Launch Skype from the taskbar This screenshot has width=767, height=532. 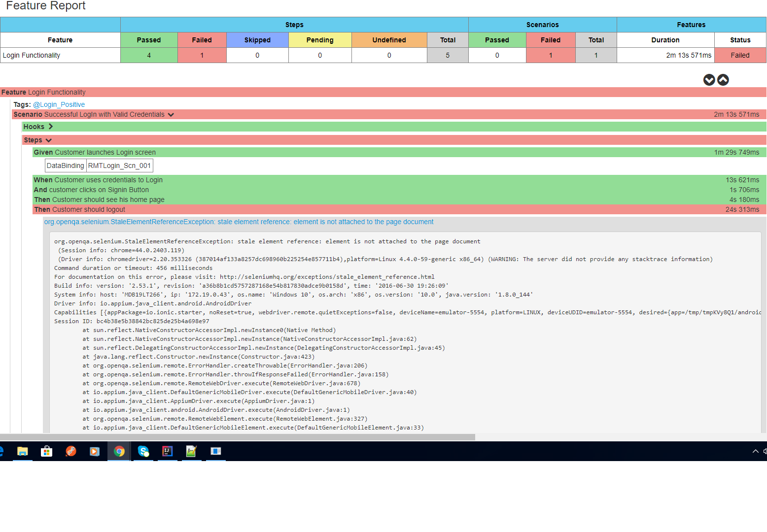point(143,452)
